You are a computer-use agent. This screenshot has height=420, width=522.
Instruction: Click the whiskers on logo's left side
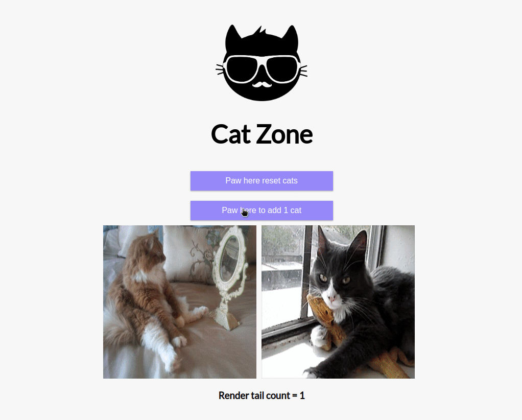pyautogui.click(x=220, y=69)
